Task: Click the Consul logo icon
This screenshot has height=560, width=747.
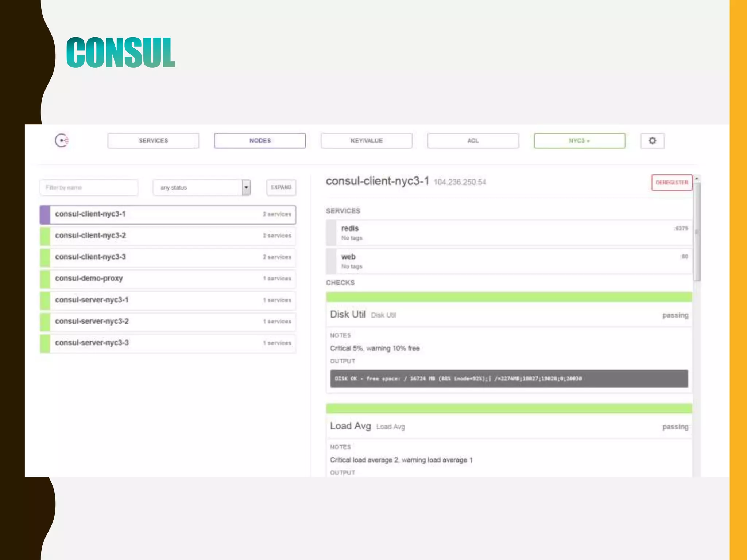Action: (62, 140)
